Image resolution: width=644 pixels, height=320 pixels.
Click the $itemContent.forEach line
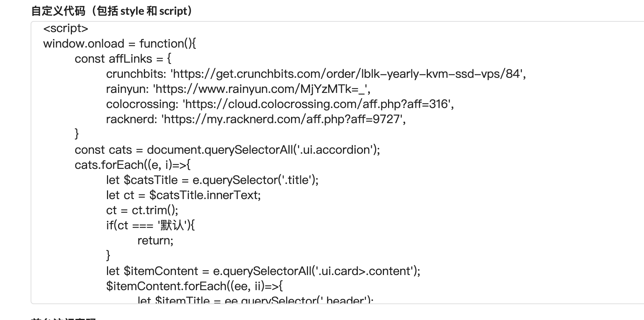click(194, 286)
